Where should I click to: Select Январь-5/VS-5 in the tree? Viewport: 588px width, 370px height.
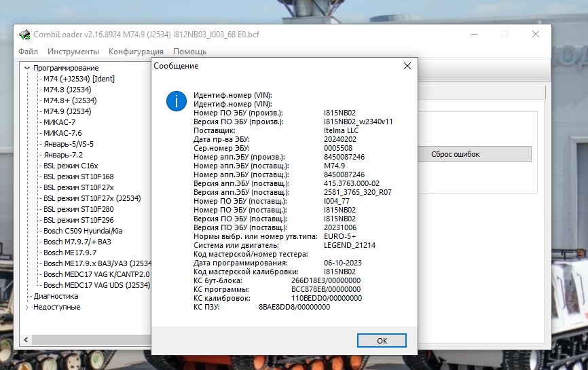click(69, 144)
